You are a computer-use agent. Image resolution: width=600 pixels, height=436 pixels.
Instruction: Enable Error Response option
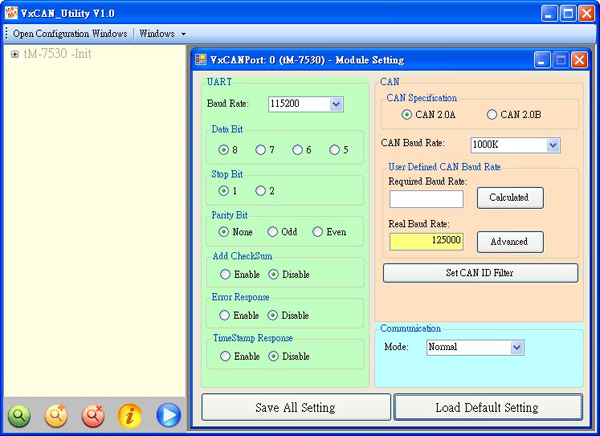tap(224, 315)
